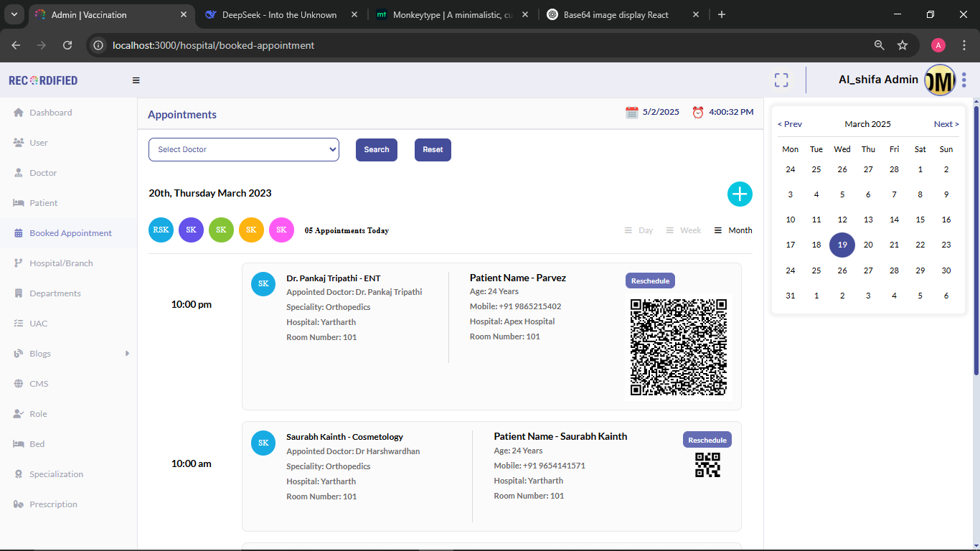Click the hamburger sidebar toggle icon
The height and width of the screenshot is (551, 980).
[136, 80]
